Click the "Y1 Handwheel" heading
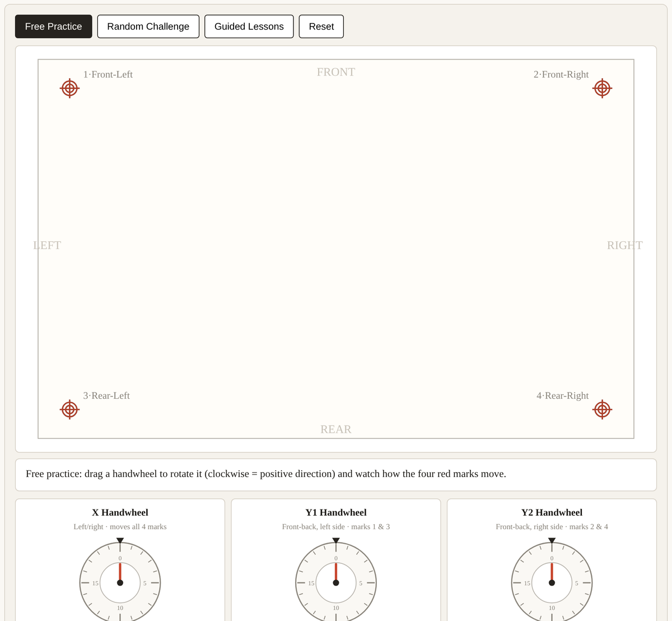Viewport: 672px width, 621px height. (x=336, y=512)
